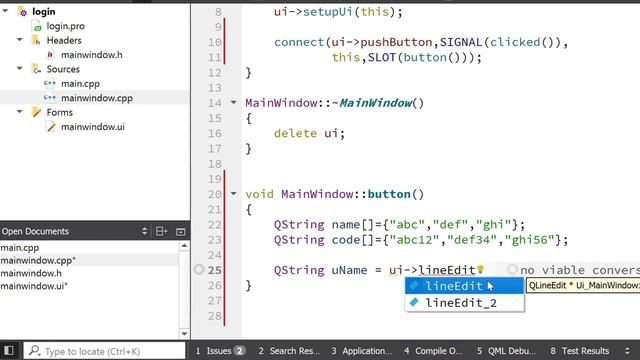Collapse the Forms folder
This screenshot has height=360, width=640.
click(20, 111)
